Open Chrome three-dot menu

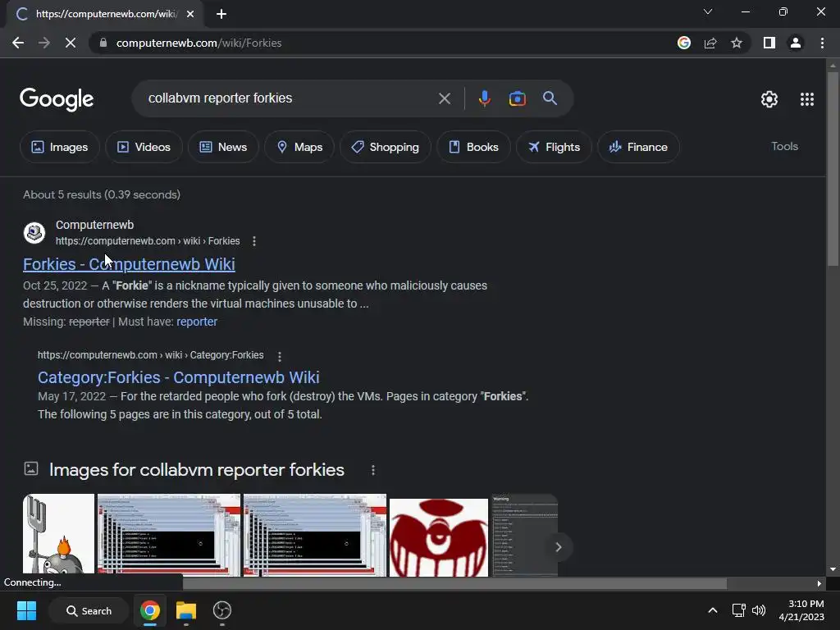[822, 43]
